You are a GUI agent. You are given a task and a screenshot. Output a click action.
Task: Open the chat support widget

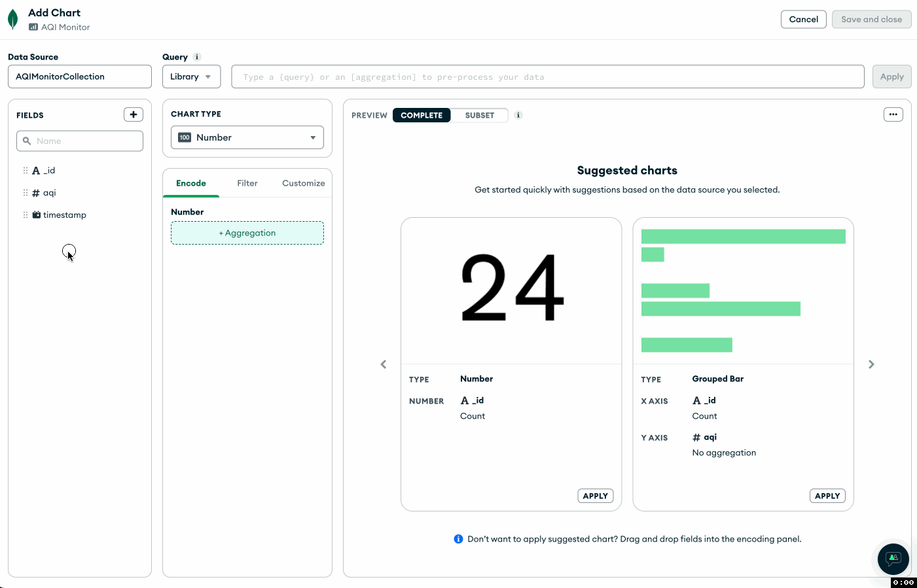(x=893, y=559)
